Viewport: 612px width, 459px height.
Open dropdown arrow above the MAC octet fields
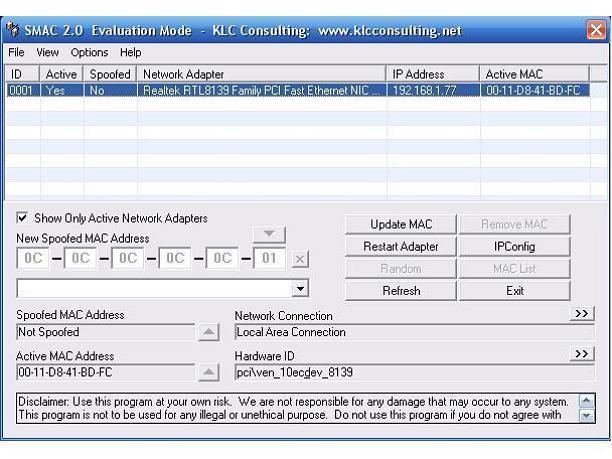269,234
